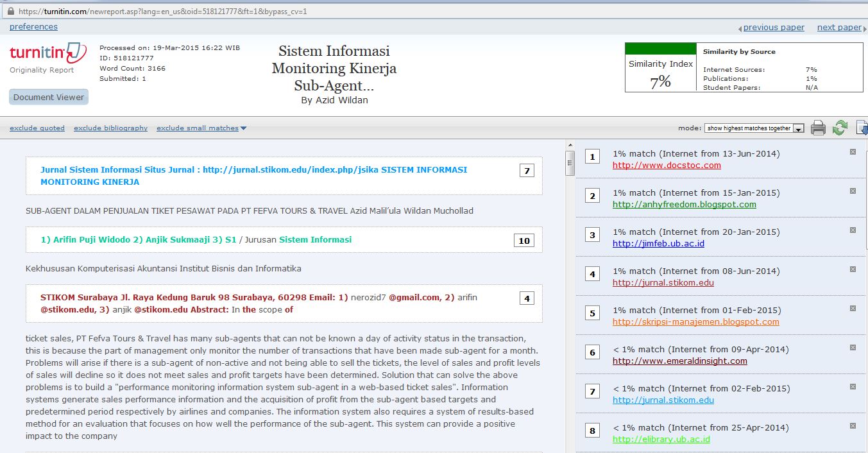868x453 pixels.
Task: Remove source 3 jimfeb.ub.ac.id using X icon
Action: [853, 230]
